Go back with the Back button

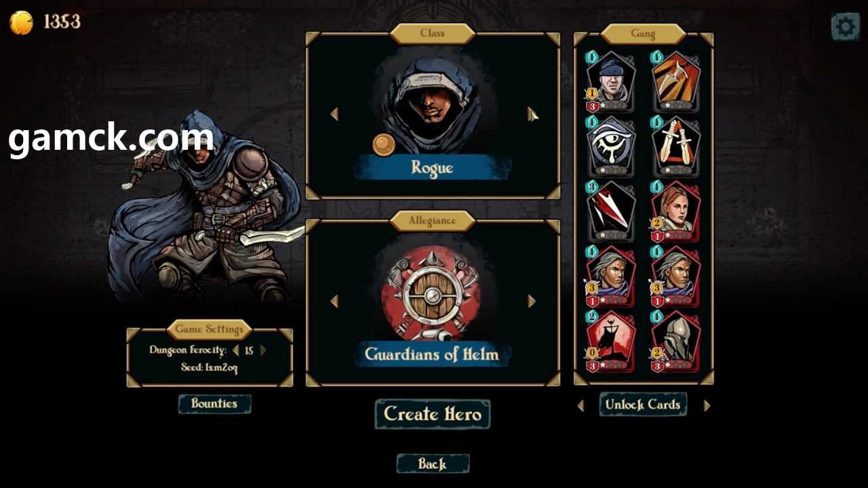[433, 464]
